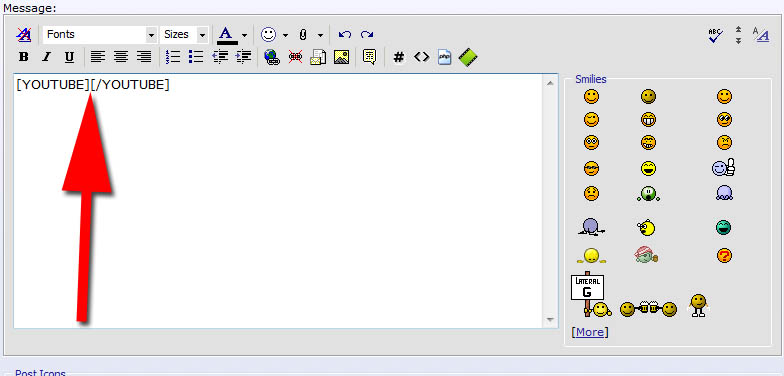This screenshot has height=376, width=784.
Task: Wrap selection in Quote tags
Action: tap(370, 57)
